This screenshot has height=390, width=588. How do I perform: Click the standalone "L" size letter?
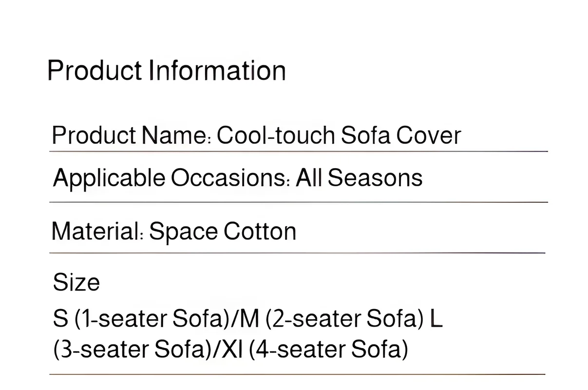tap(436, 319)
